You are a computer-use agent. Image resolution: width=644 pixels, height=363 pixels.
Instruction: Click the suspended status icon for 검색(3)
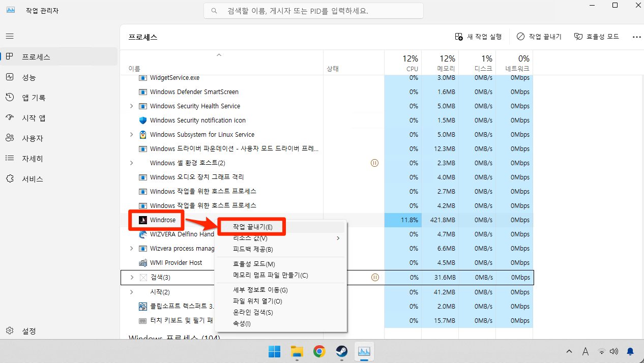pos(375,278)
